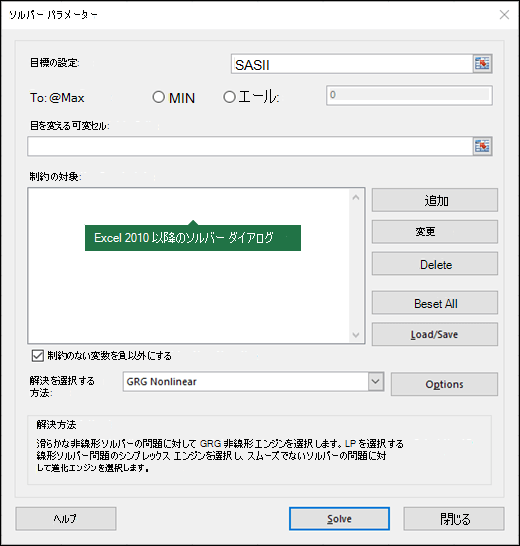Click the 閉じる button
Image resolution: width=520 pixels, height=546 pixels.
[454, 519]
